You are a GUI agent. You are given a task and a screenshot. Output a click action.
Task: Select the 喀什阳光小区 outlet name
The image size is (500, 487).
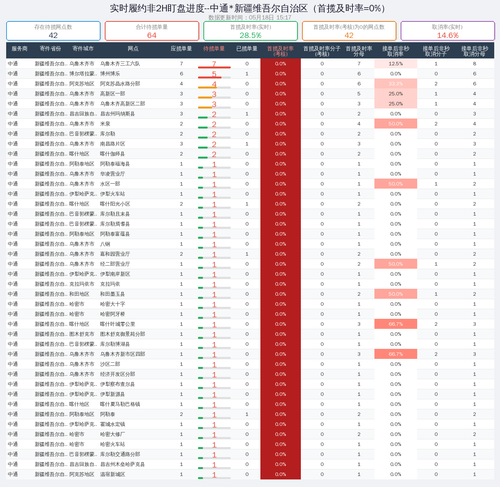click(115, 204)
